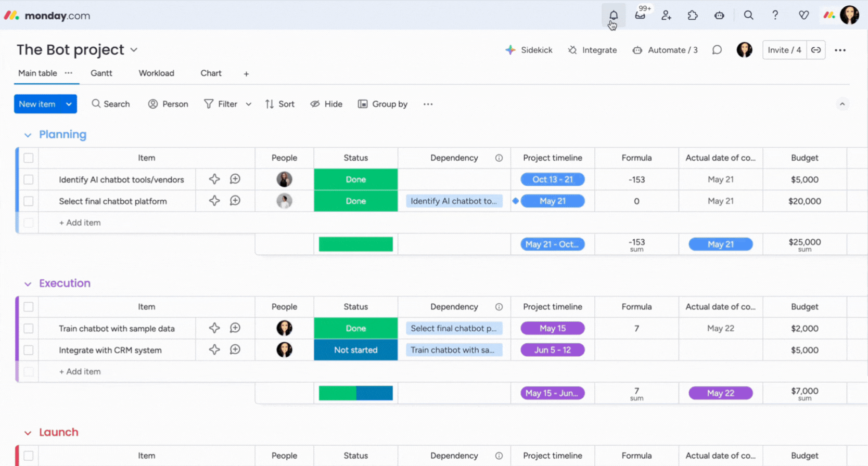Open the inbox with 99+ badge
The height and width of the screenshot is (466, 868).
click(640, 15)
